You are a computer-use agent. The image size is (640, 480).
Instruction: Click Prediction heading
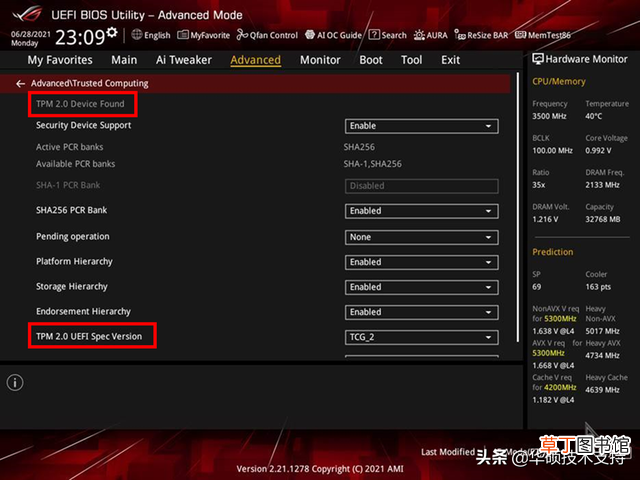(x=553, y=252)
